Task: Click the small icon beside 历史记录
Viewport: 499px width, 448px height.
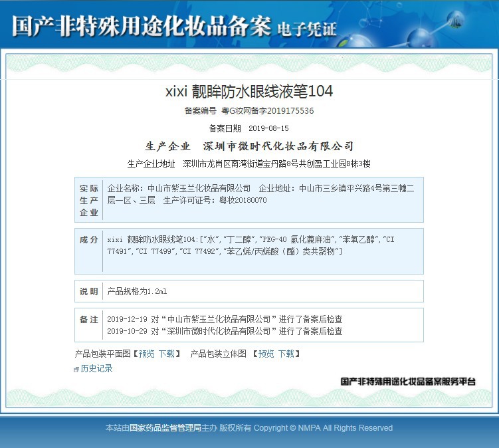Action: point(76,370)
